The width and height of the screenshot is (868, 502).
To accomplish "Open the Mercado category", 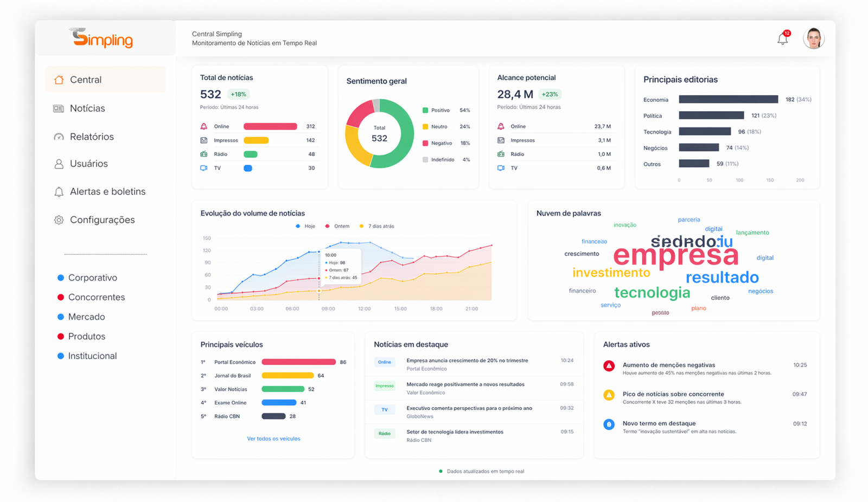I will (x=81, y=317).
